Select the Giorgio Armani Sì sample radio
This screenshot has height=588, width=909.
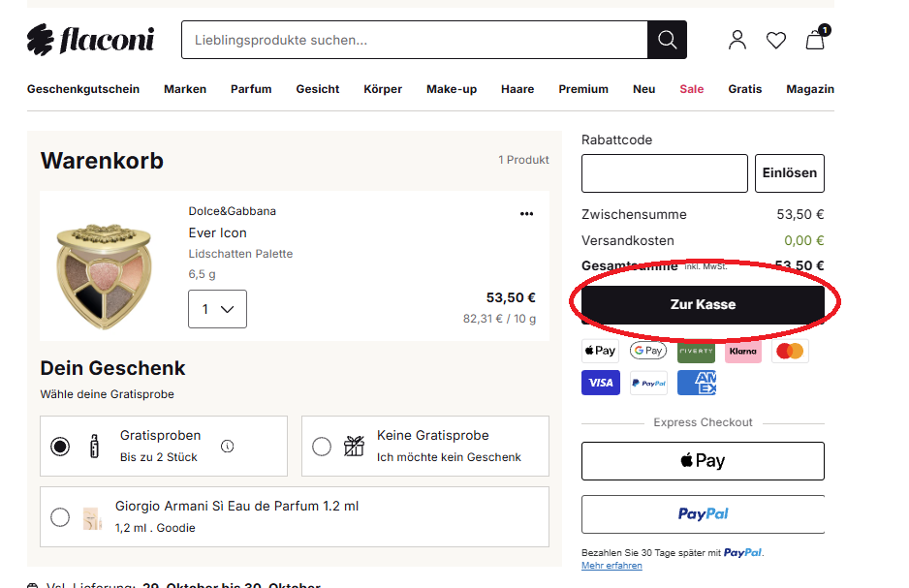point(60,516)
